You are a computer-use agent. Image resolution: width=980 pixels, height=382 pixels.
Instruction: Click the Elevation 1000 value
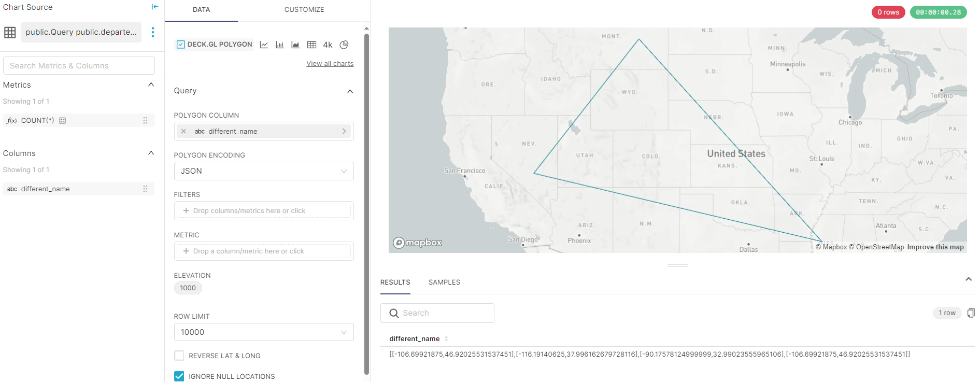tap(188, 288)
